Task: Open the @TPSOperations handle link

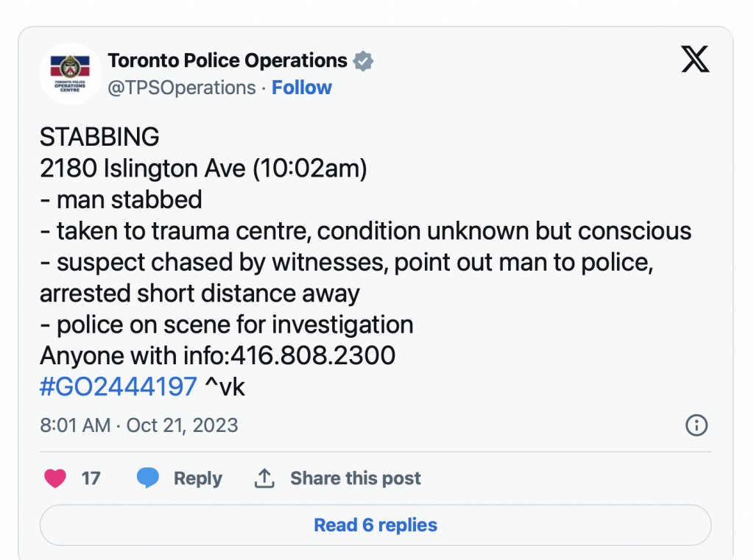Action: pyautogui.click(x=182, y=88)
